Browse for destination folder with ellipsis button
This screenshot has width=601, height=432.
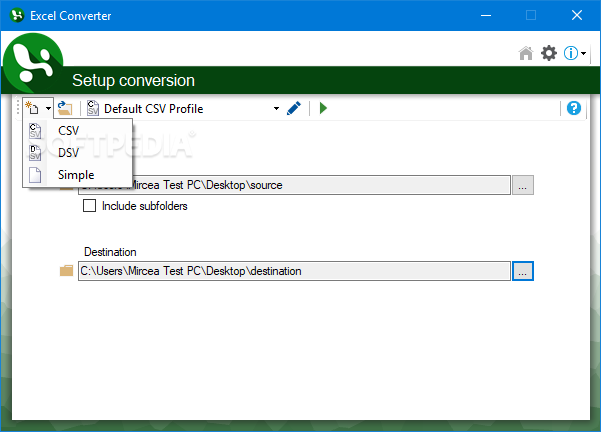[x=523, y=271]
